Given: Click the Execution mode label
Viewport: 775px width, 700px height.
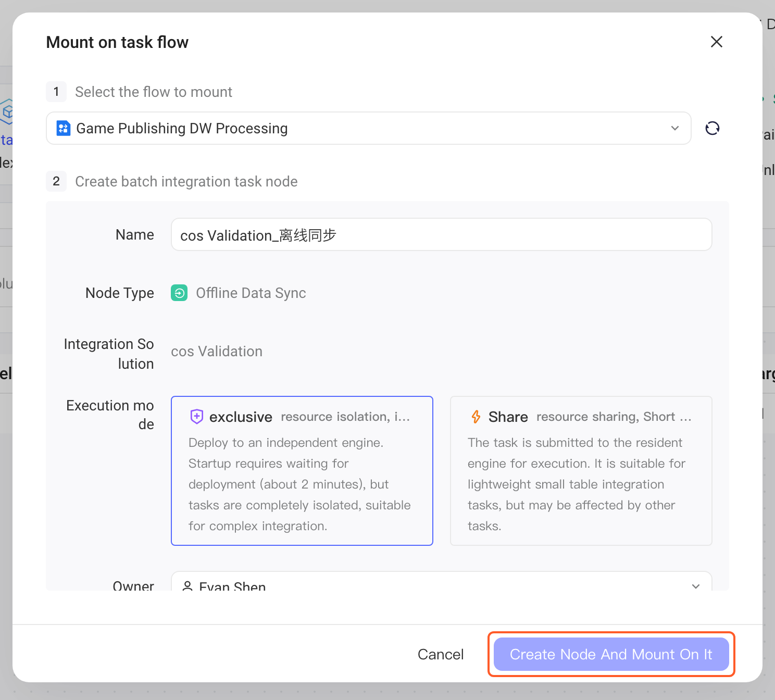Looking at the screenshot, I should point(110,415).
